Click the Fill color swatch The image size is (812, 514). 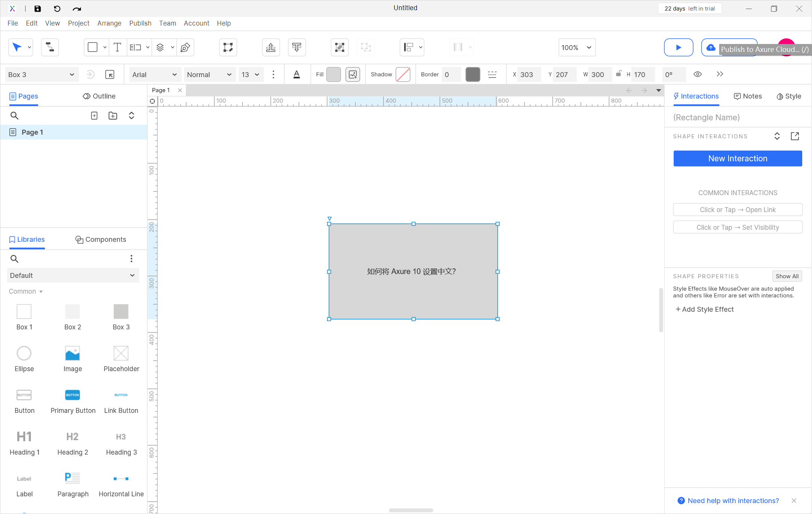click(x=333, y=74)
